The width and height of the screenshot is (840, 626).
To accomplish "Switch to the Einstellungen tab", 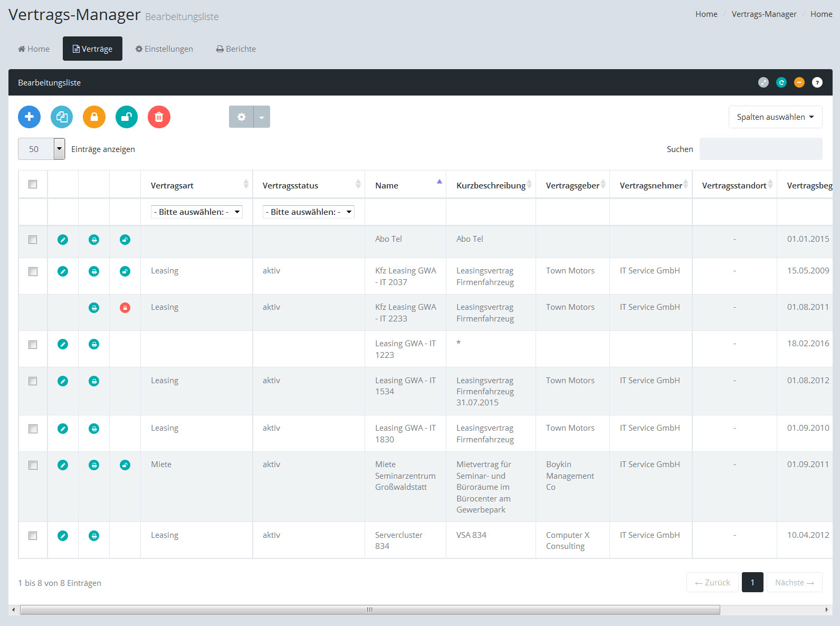I will (164, 49).
